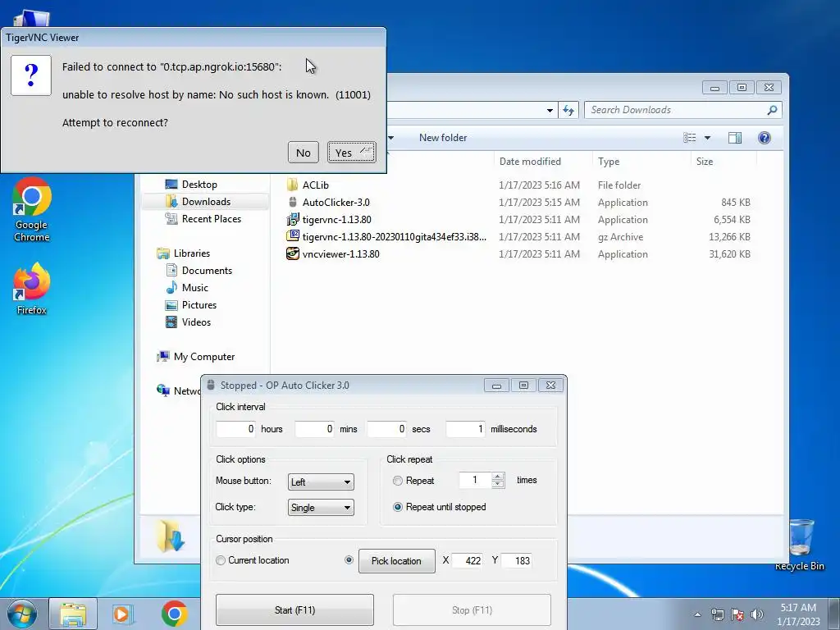Click the Search Downloads field
Screen dimensions: 840x630
pyautogui.click(x=683, y=110)
